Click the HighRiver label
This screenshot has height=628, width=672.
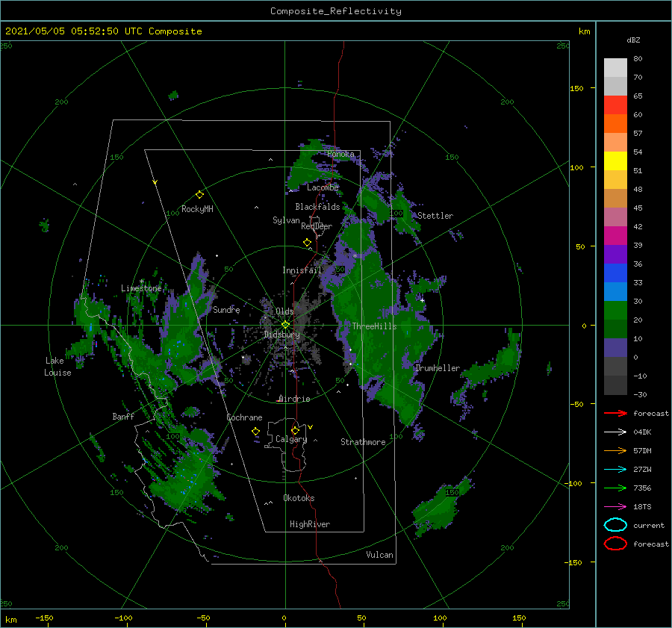pyautogui.click(x=310, y=524)
